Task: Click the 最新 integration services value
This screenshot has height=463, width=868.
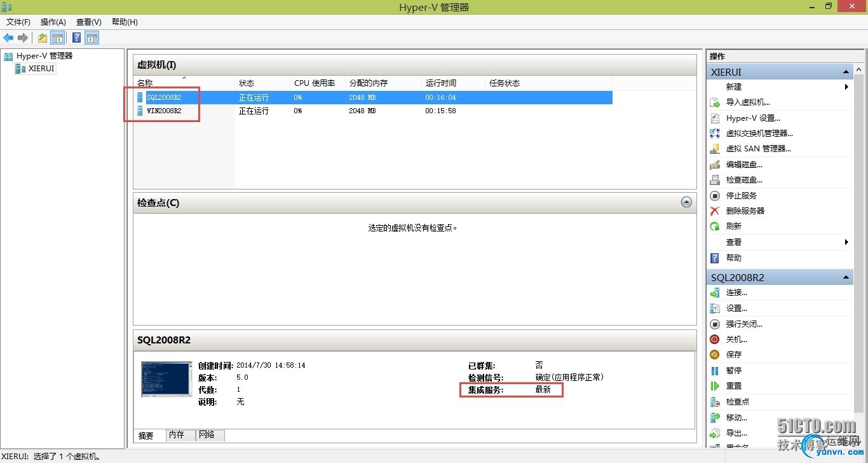Action: coord(543,389)
